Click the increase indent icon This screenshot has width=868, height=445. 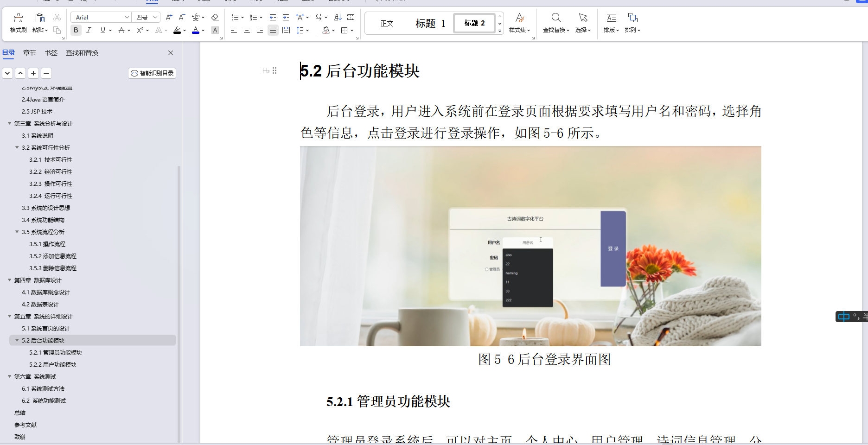tap(286, 17)
